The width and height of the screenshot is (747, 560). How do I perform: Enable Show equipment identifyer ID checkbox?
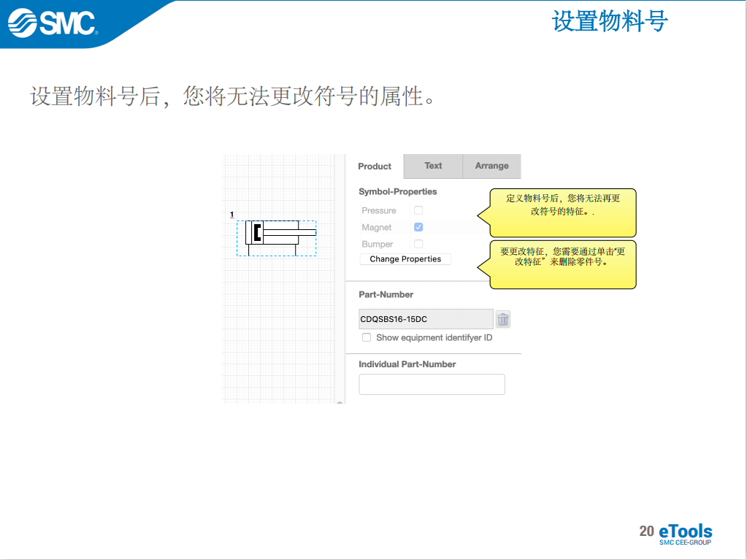pyautogui.click(x=367, y=337)
